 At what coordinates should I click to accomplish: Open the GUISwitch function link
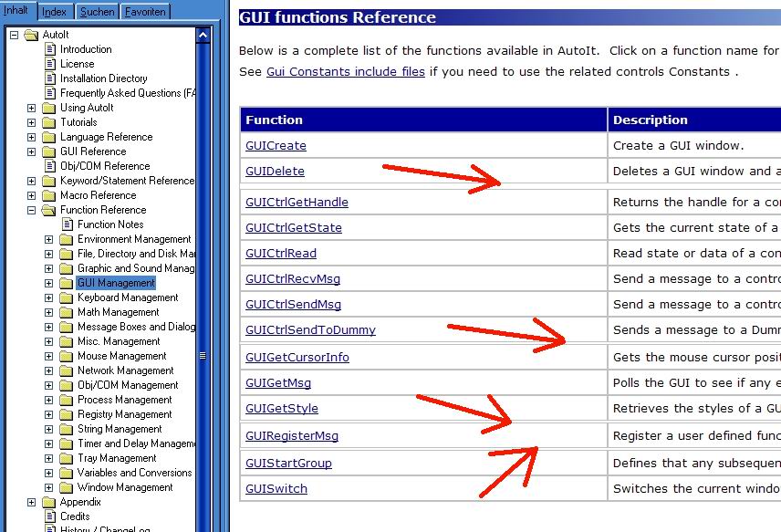pyautogui.click(x=276, y=489)
